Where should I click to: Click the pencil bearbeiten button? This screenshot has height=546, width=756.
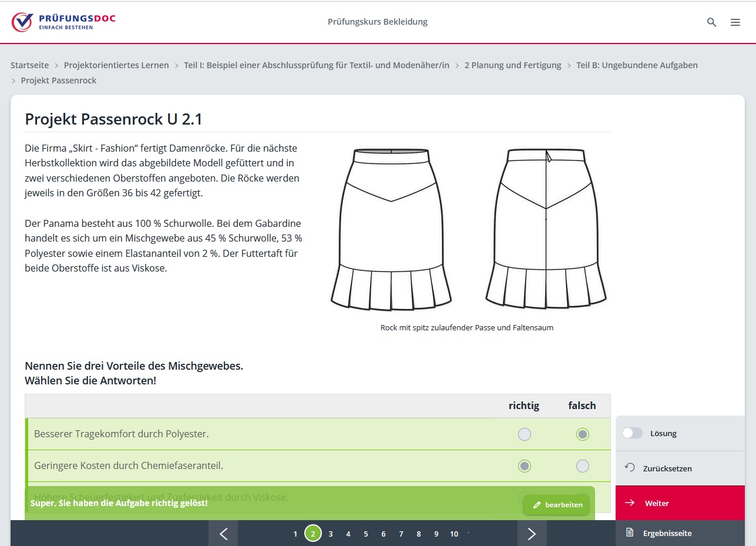[556, 505]
